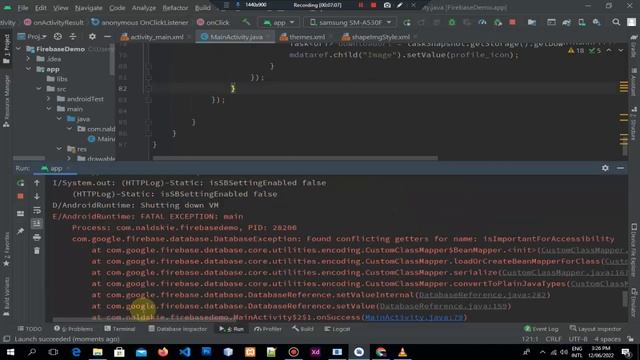640x360 pixels.
Task: Switch to shapeImgStyle.xml tab
Action: point(380,37)
